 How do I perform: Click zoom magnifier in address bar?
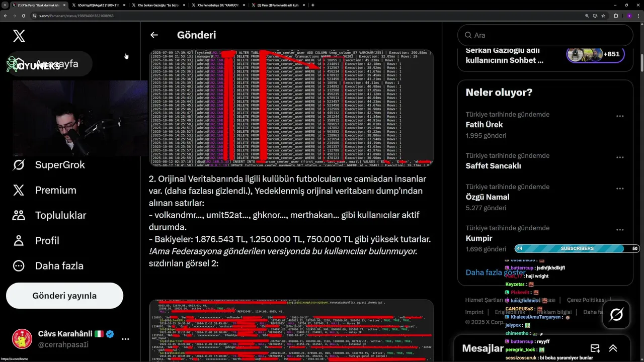587,16
